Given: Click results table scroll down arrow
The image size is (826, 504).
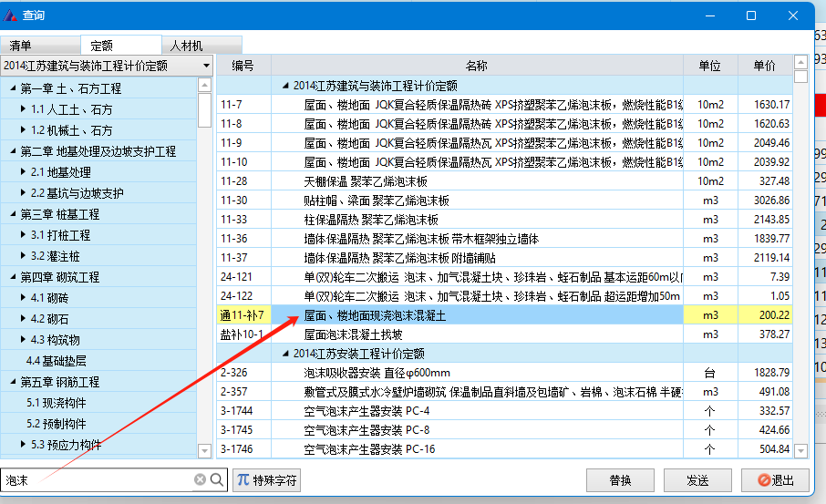Looking at the screenshot, I should 800,451.
